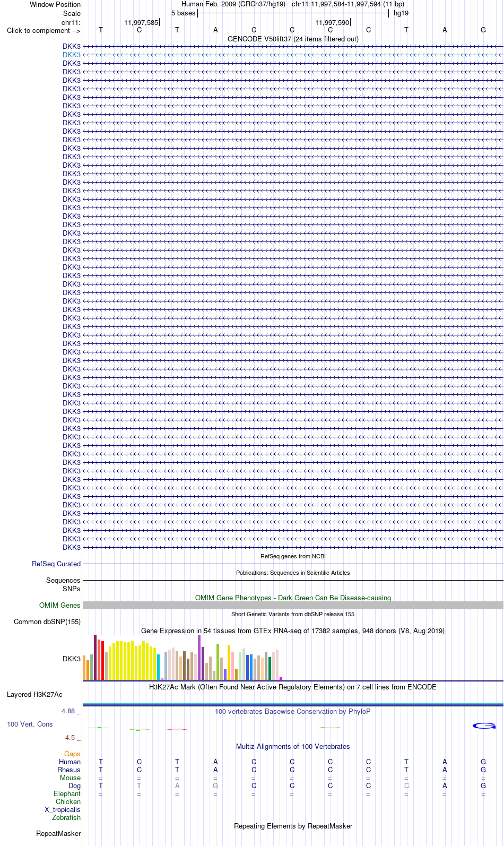Click base G in the chr11 sequence row
Screen dimensions: 504x846
coord(483,30)
